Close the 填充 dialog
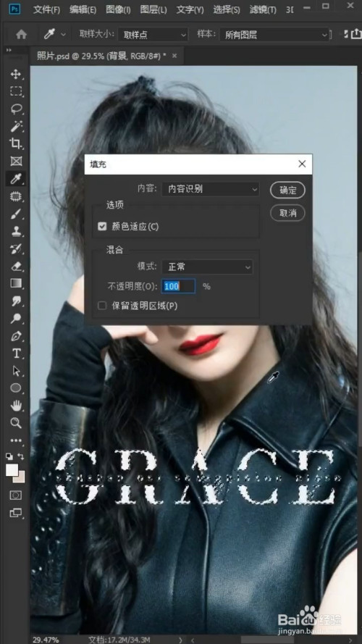Screen dimensions: 362x644 point(302,164)
